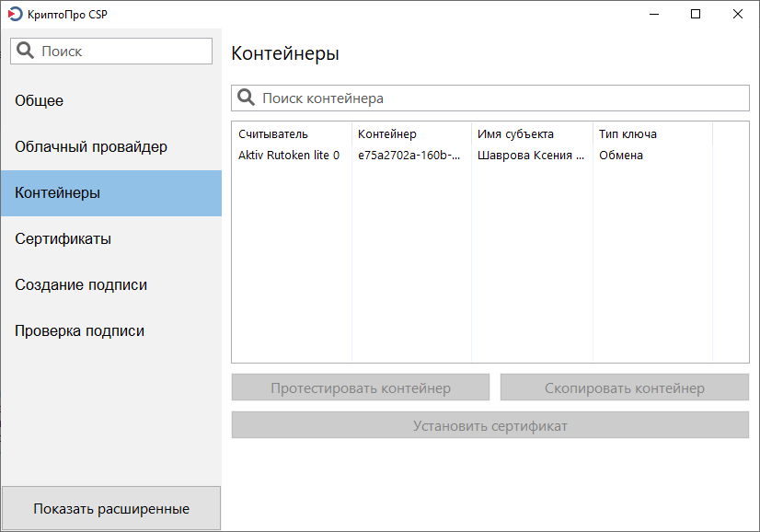Click Скопировать контейнер button
Image resolution: width=760 pixels, height=532 pixels.
pos(624,387)
